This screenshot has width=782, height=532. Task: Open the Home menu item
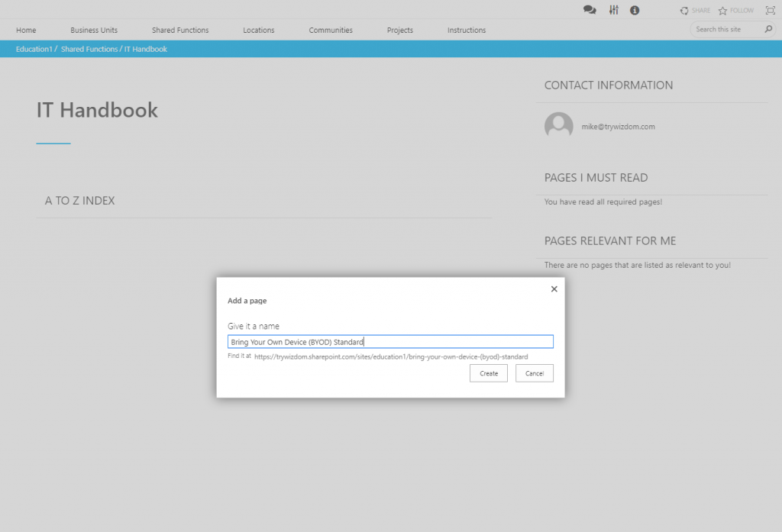26,30
